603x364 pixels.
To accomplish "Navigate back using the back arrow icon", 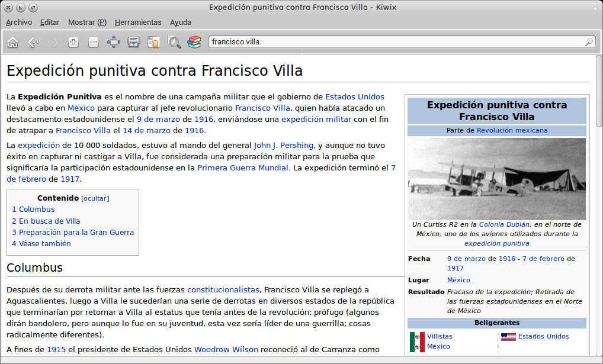I will click(33, 42).
